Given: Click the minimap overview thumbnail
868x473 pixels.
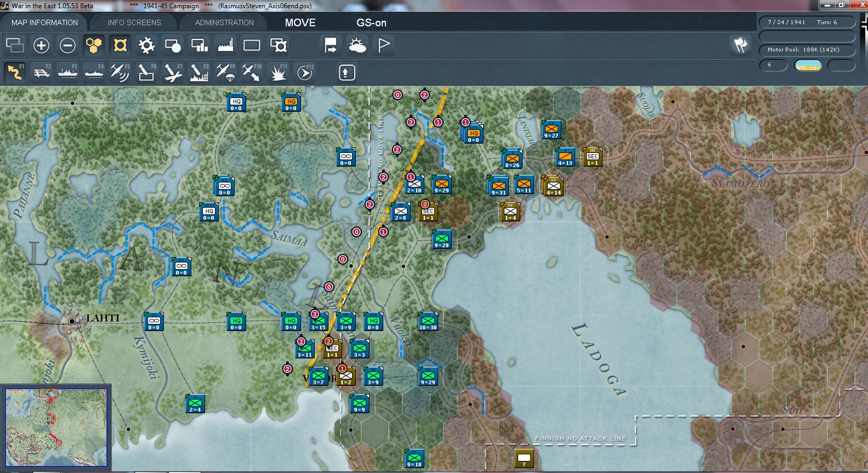Looking at the screenshot, I should click(56, 427).
